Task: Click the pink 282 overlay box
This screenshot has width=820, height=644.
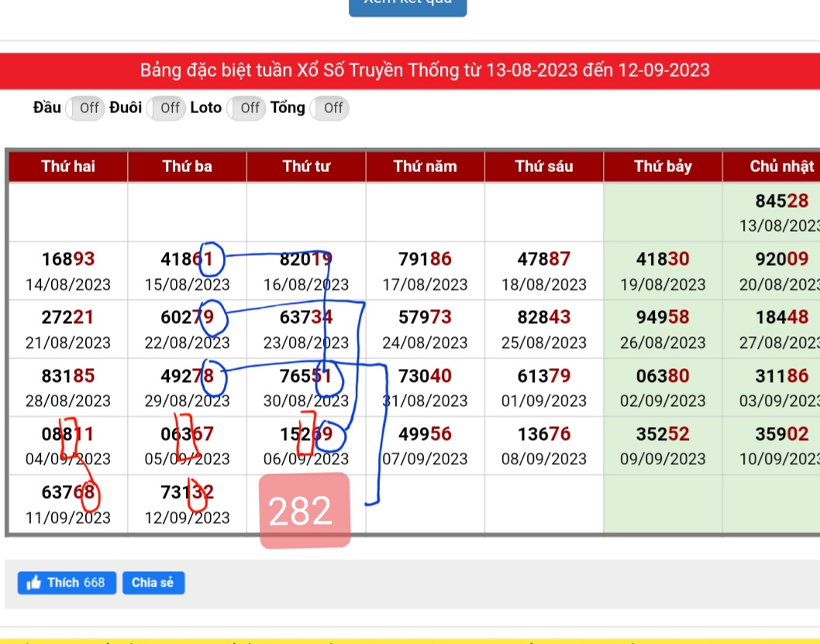Action: click(x=304, y=511)
